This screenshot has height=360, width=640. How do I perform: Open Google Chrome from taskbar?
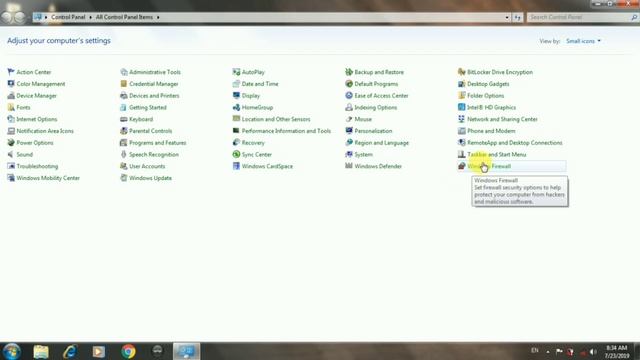(x=128, y=351)
